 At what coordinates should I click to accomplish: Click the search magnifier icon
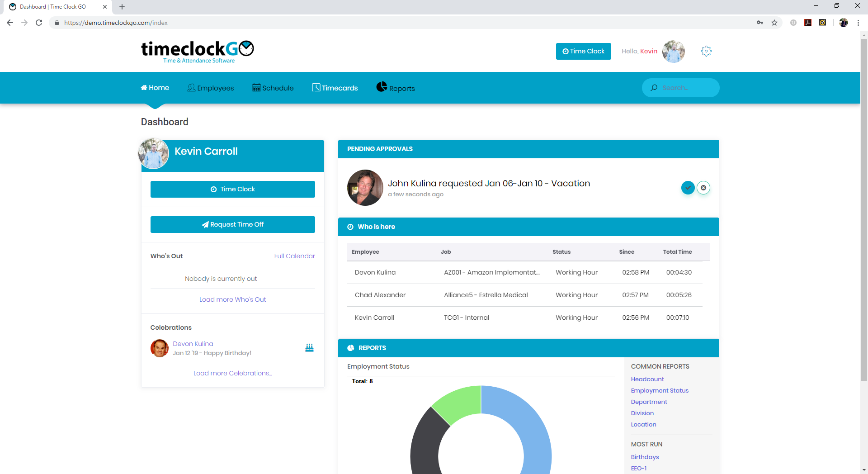click(x=654, y=88)
